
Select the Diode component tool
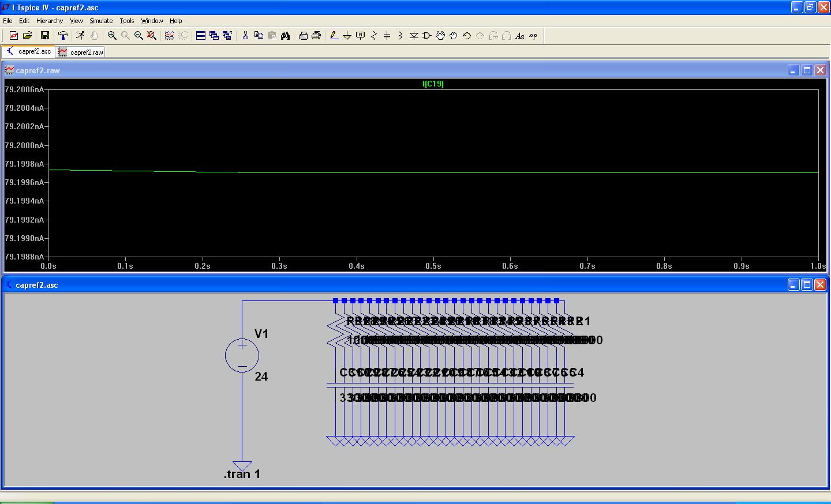[x=414, y=36]
